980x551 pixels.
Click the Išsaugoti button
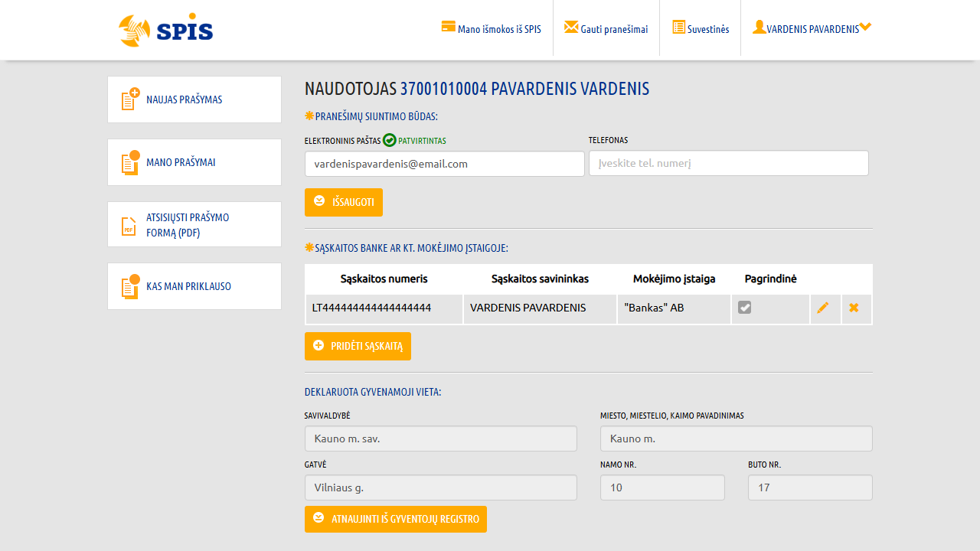(x=344, y=202)
